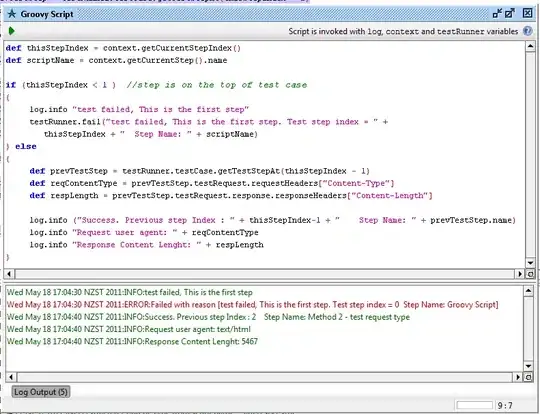Select the 'Response Content Lenght: 5467' log entry

tap(132, 342)
